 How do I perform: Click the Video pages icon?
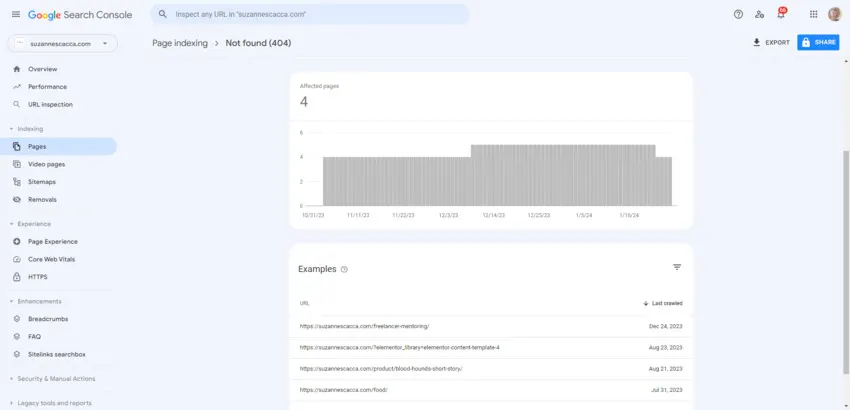click(x=17, y=164)
